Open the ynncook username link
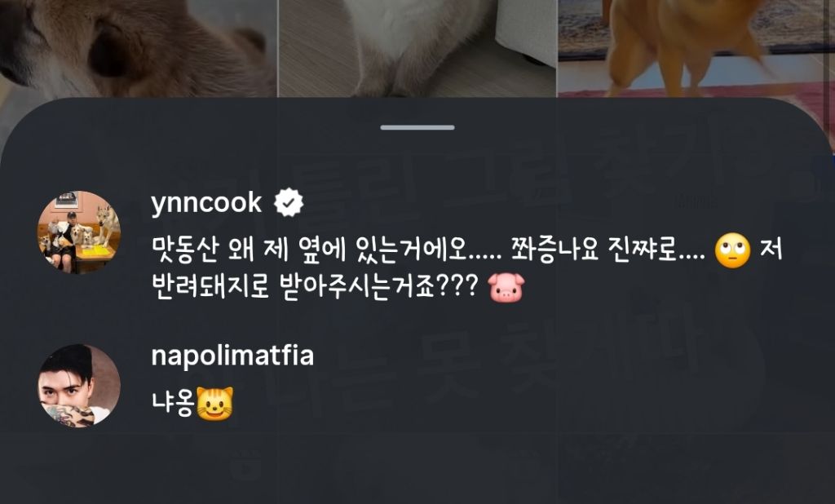Screen dimensions: 835x504 [x=206, y=203]
